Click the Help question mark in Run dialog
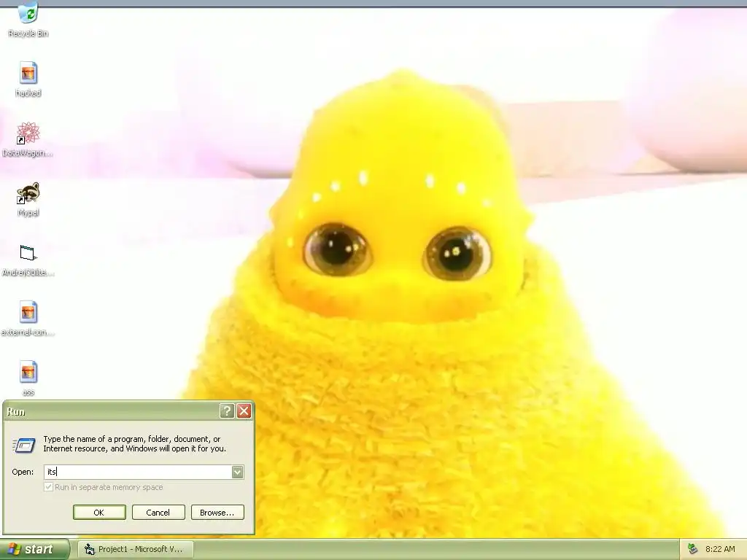747x560 pixels. click(x=227, y=411)
